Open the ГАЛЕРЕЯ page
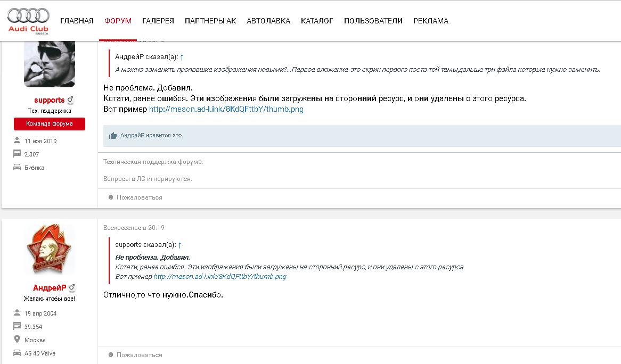The image size is (621, 364). [x=158, y=21]
